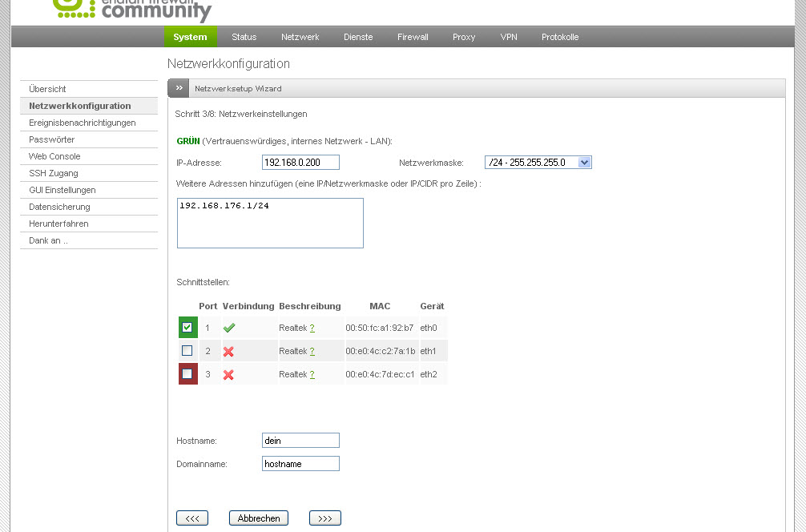Click red X connection icon for eth2

coord(229,374)
